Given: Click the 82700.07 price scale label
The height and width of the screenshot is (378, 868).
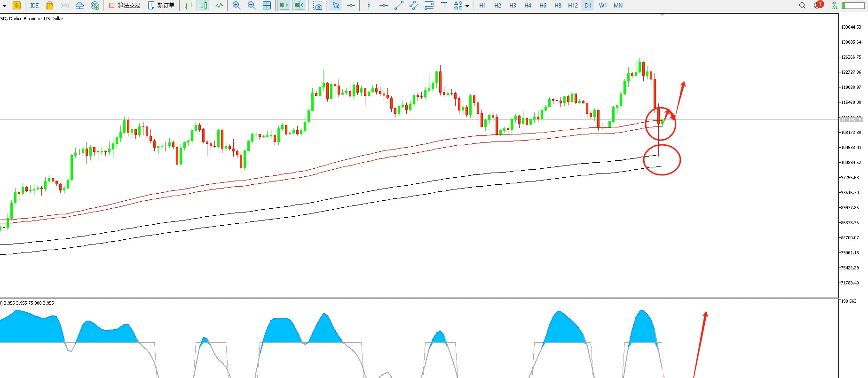Looking at the screenshot, I should pos(850,238).
